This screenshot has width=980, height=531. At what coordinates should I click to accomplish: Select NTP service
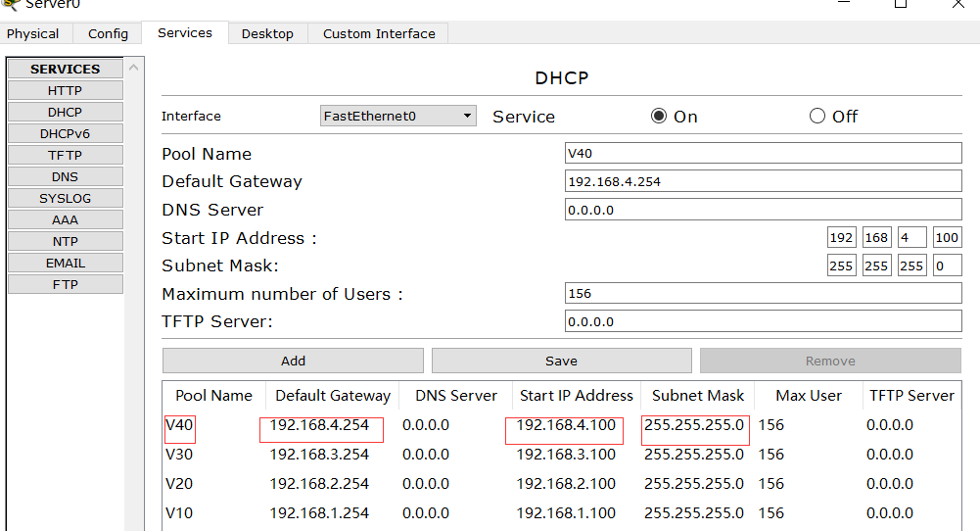(x=65, y=241)
